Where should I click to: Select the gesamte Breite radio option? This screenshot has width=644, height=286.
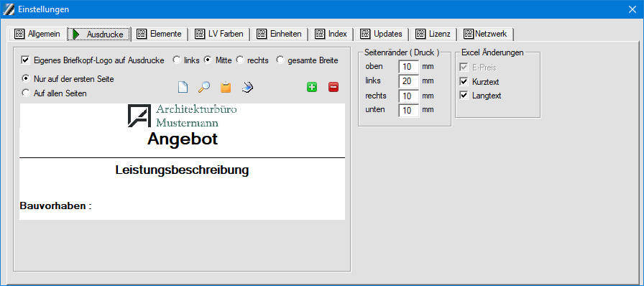point(280,60)
